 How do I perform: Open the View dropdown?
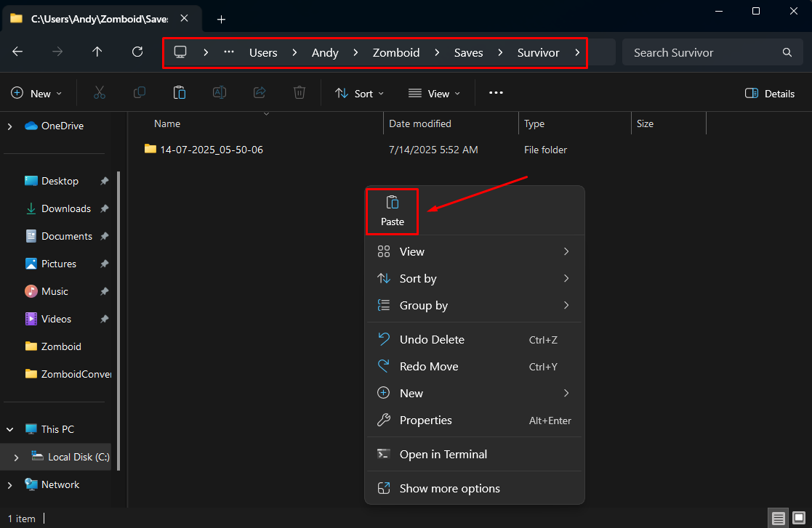pos(434,93)
